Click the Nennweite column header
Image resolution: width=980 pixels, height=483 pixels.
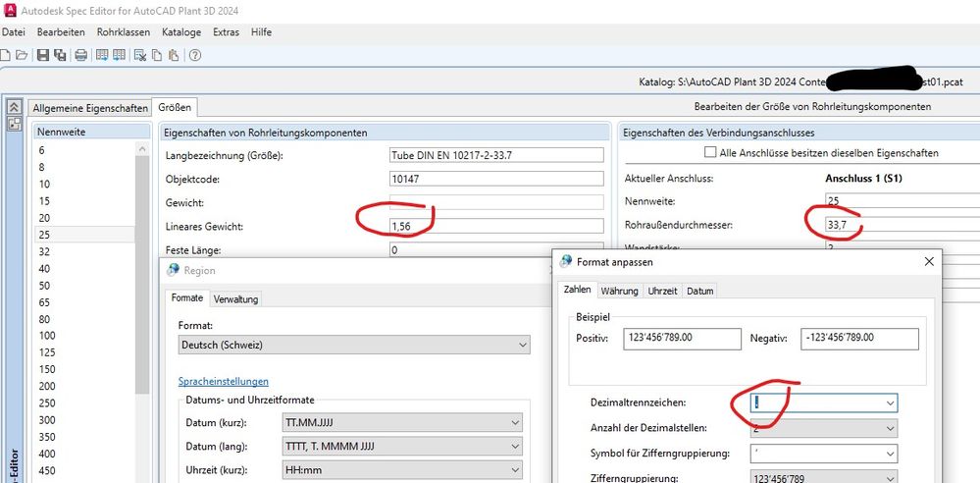(x=92, y=132)
